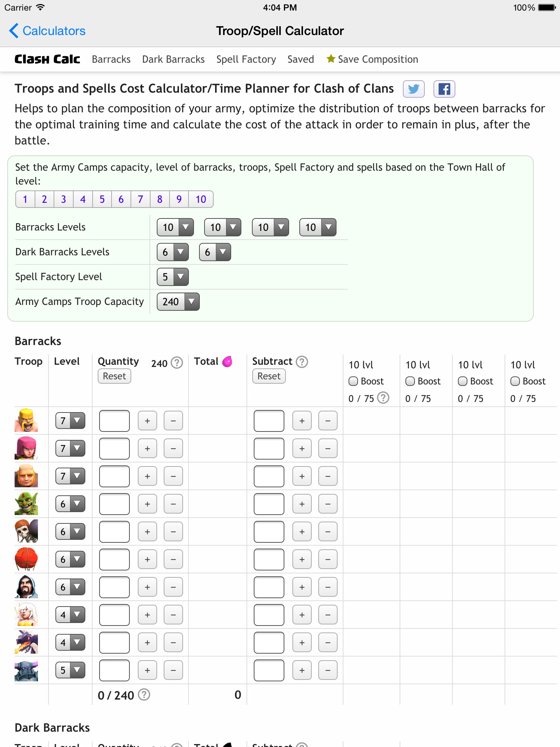560x747 pixels.
Task: Open the Spell Factory Level dropdown
Action: [x=173, y=277]
